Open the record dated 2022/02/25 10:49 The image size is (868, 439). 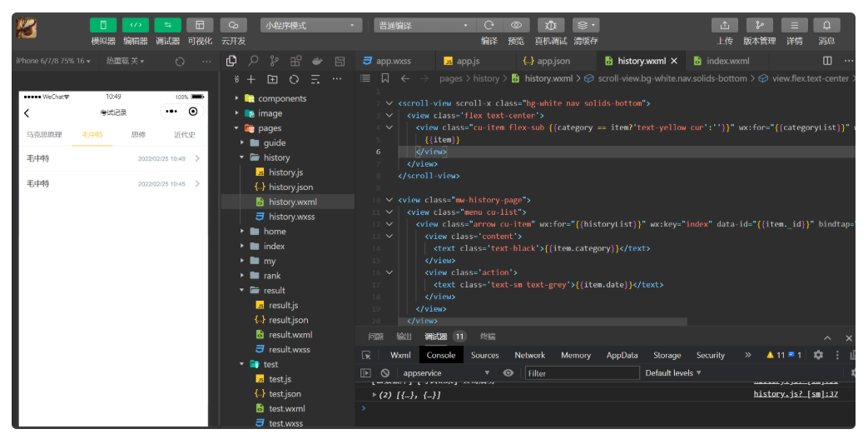(113, 158)
